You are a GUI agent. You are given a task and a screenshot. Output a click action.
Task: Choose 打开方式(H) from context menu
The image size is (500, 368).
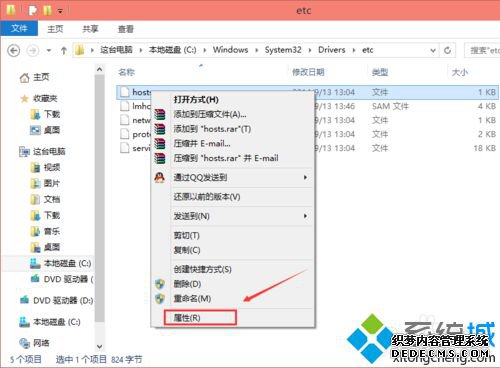[x=196, y=100]
